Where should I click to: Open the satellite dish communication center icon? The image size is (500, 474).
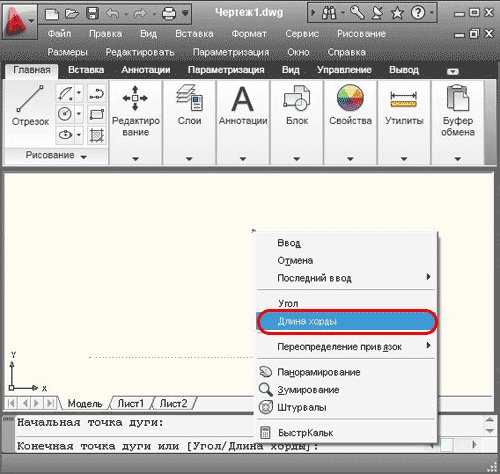(377, 13)
